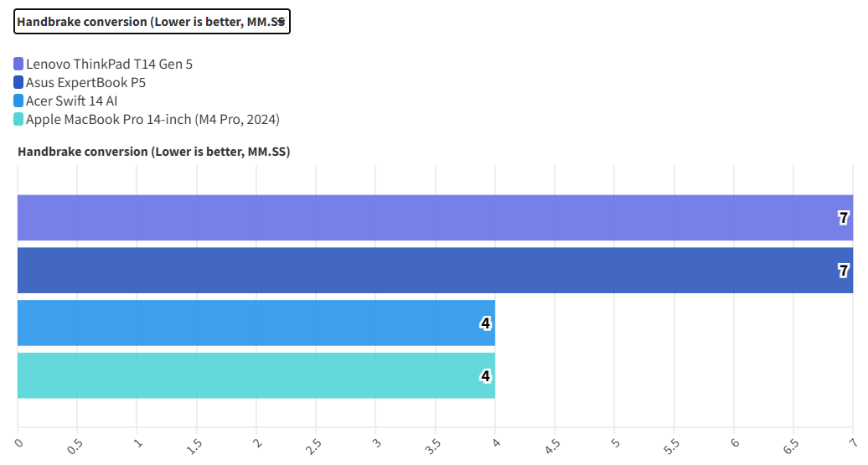Click the 0 tick on x-axis
868x465 pixels.
point(18,441)
